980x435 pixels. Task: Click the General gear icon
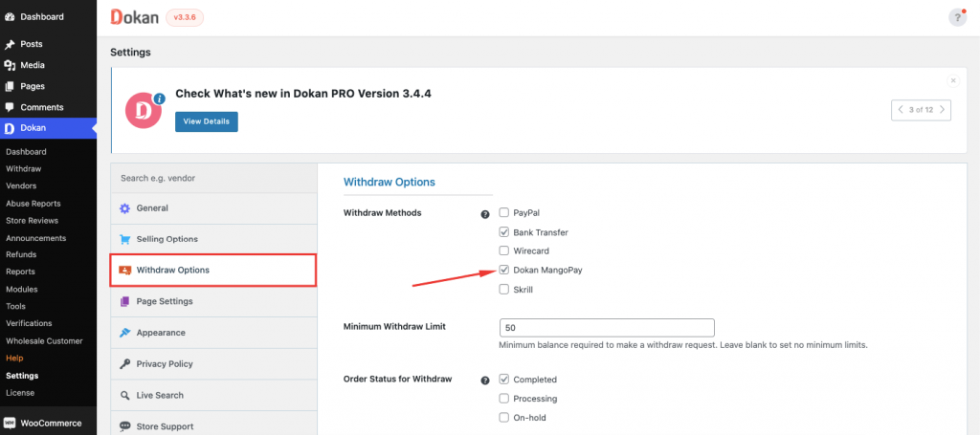(124, 208)
